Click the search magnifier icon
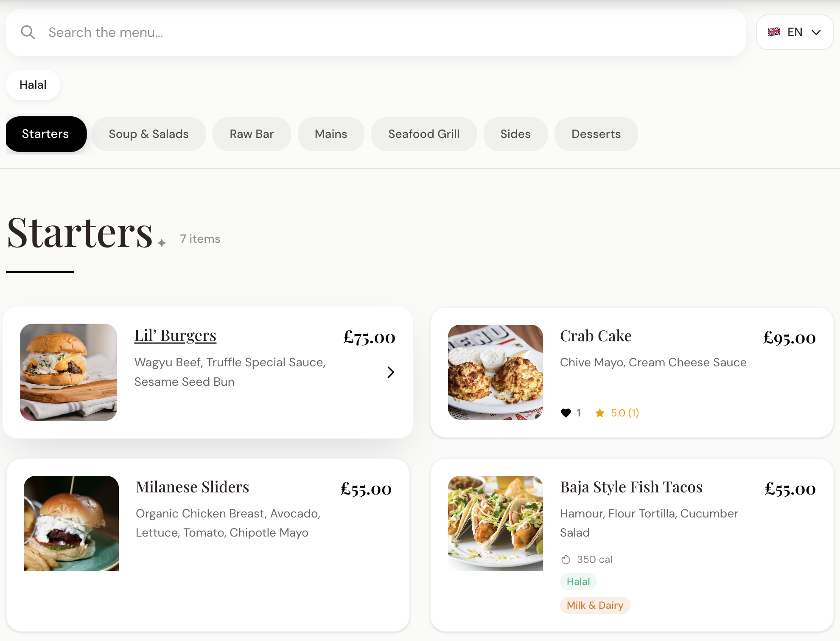 tap(28, 32)
